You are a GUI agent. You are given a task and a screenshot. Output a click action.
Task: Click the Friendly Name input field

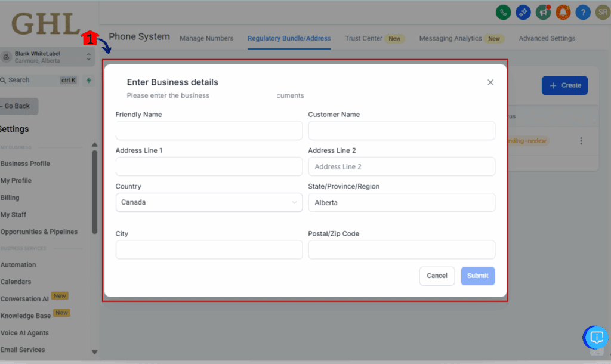tap(209, 130)
